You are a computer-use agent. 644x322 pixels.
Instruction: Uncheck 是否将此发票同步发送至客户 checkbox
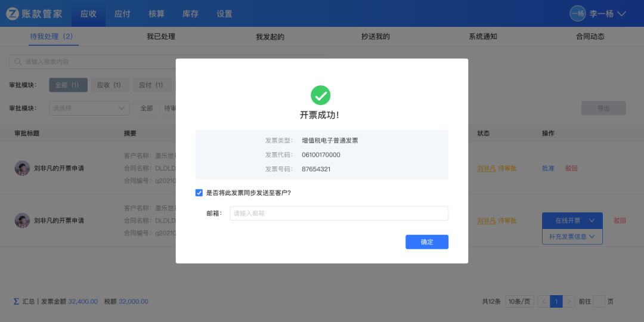[199, 193]
